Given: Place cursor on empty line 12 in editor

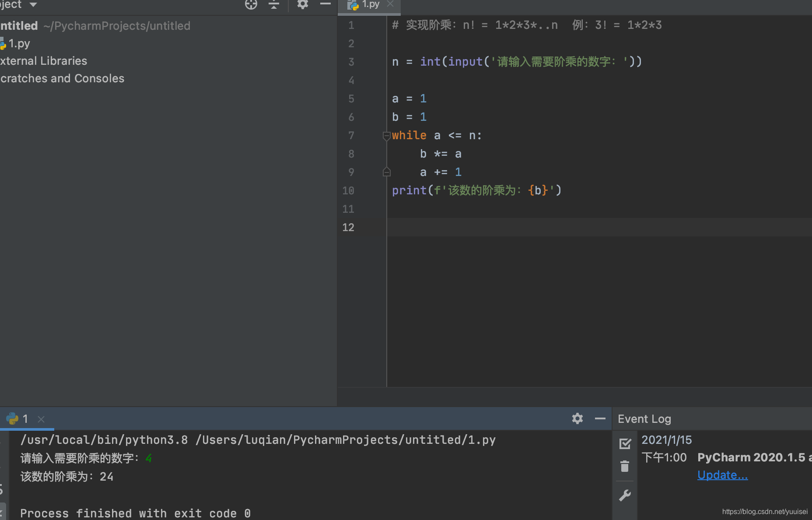Looking at the screenshot, I should [x=599, y=227].
